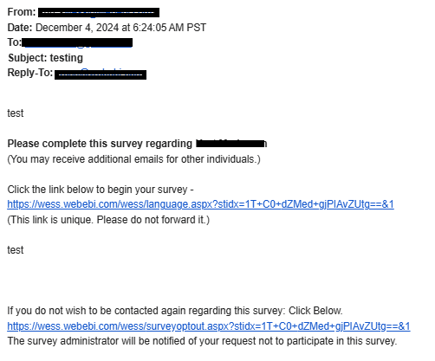Open the surveyoptout.aspx opt-out link
Screen dimensions: 435x361
209,326
